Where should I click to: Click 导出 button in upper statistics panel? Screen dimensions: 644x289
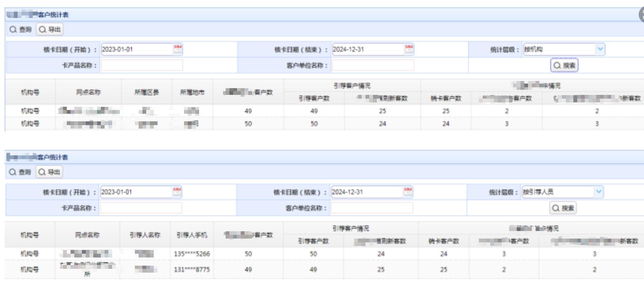tap(50, 30)
